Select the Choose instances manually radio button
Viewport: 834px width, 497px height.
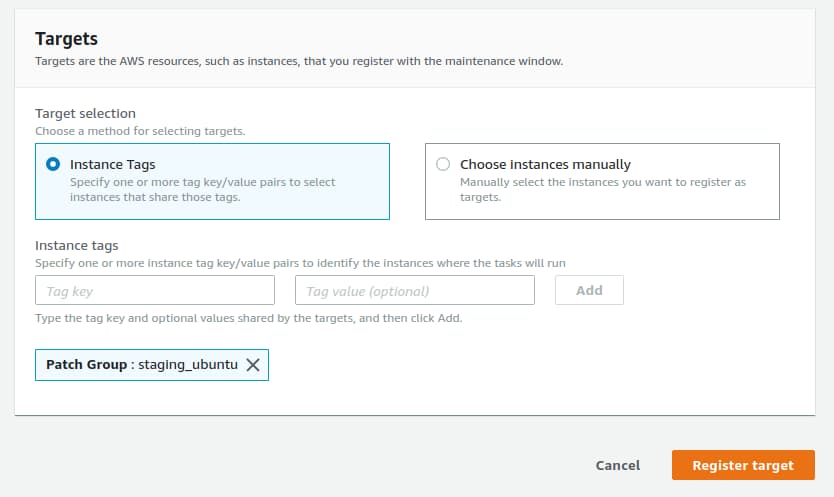click(x=444, y=164)
